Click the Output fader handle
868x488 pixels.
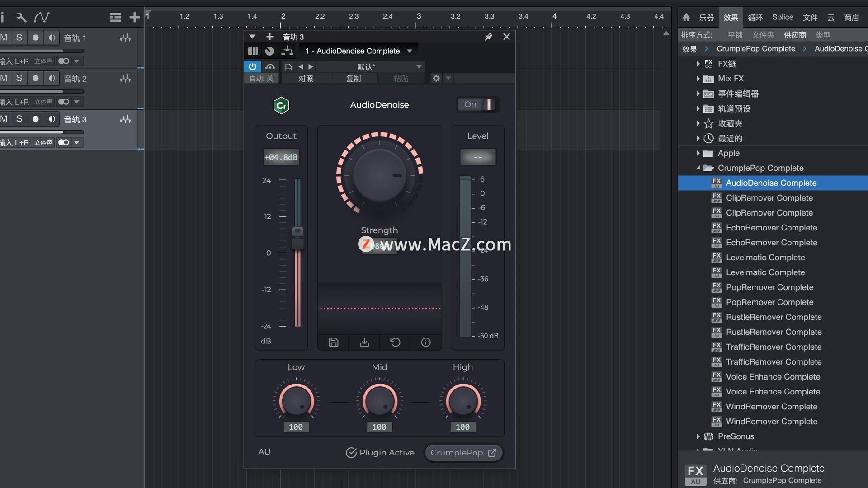(297, 238)
